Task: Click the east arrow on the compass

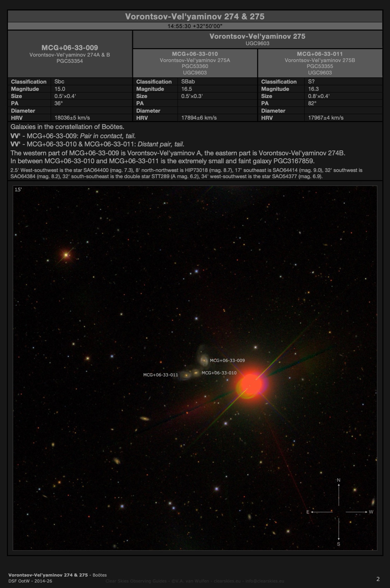Action: 321,512
